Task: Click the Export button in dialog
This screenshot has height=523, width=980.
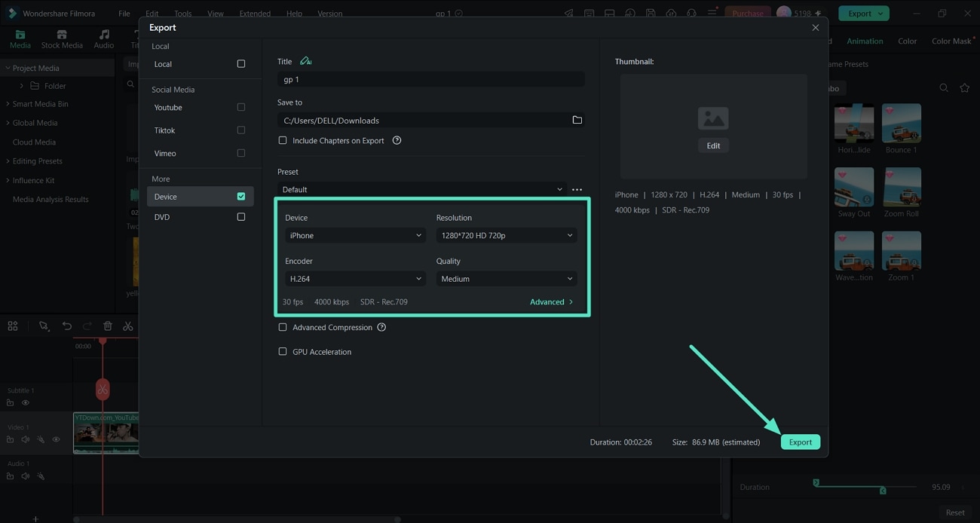Action: pos(800,442)
